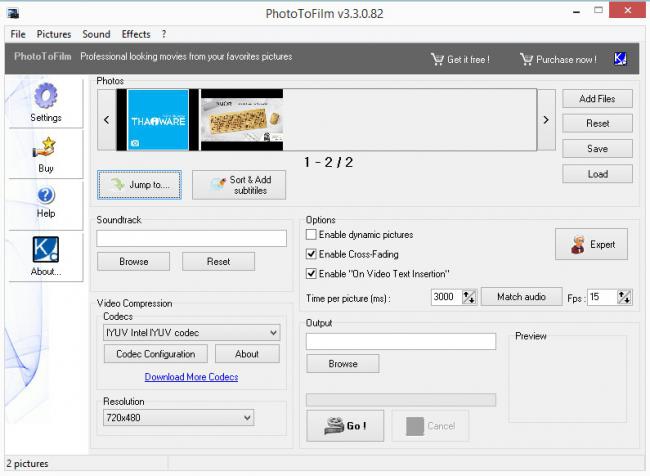The image size is (650, 476).
Task: Click the '2 pictures' status bar text
Action: (27, 464)
